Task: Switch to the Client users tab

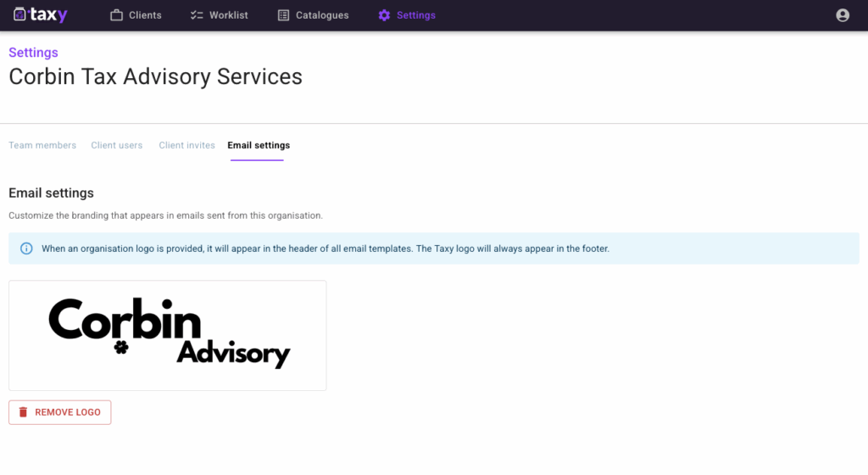Action: (117, 145)
